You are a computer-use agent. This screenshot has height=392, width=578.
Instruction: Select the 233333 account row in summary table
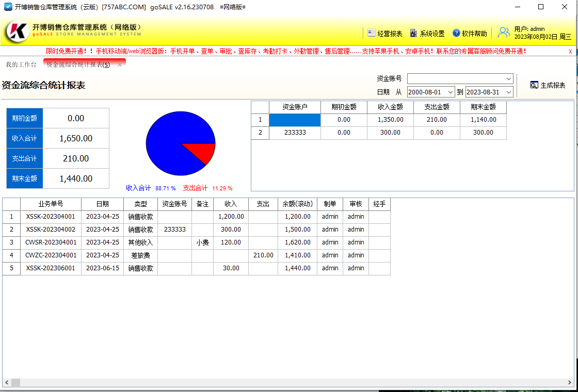[295, 133]
